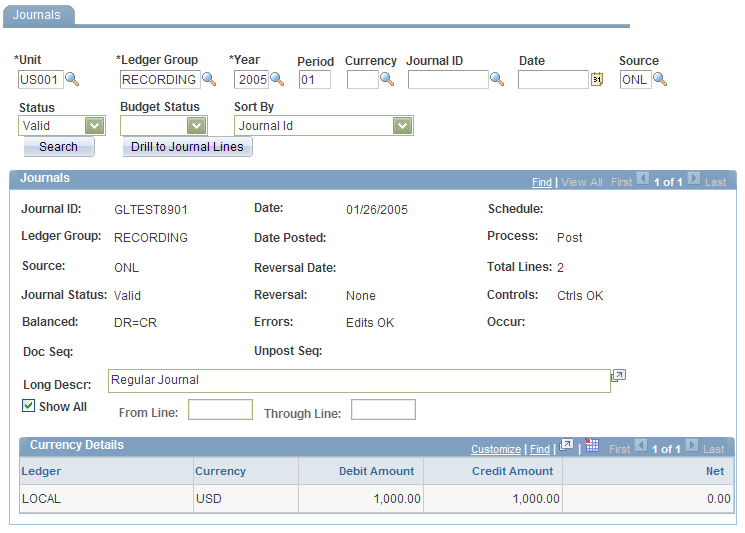Open the Sort By dropdown
This screenshot has height=533, width=745.
click(402, 126)
